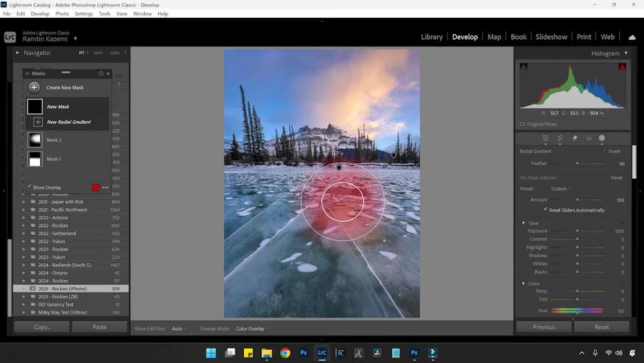Click the Create New Mask plus icon
This screenshot has height=363, width=644.
pyautogui.click(x=34, y=88)
